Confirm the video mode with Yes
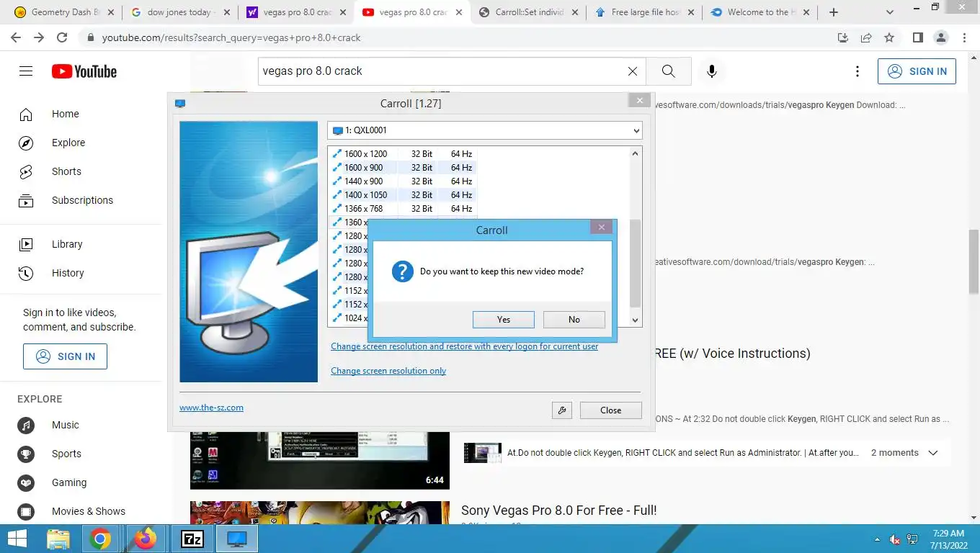Screen dimensions: 980x553 [x=503, y=320]
